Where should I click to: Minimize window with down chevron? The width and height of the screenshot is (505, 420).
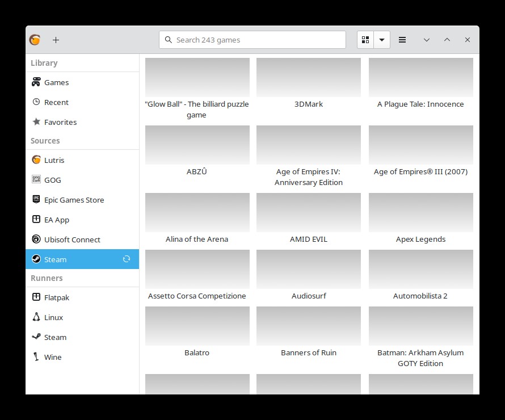pos(427,40)
